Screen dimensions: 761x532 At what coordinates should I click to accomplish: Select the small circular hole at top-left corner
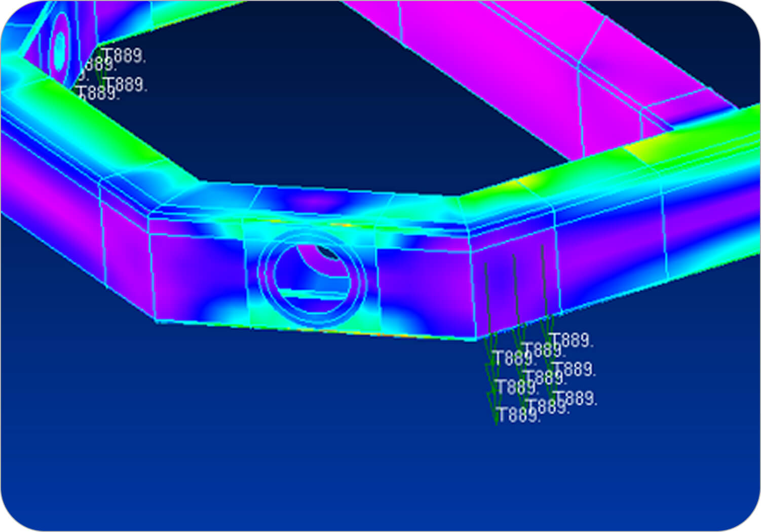(x=60, y=46)
